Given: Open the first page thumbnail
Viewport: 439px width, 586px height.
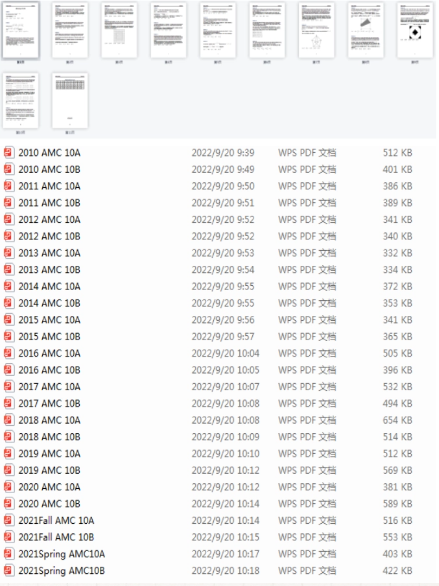Looking at the screenshot, I should 21,30.
